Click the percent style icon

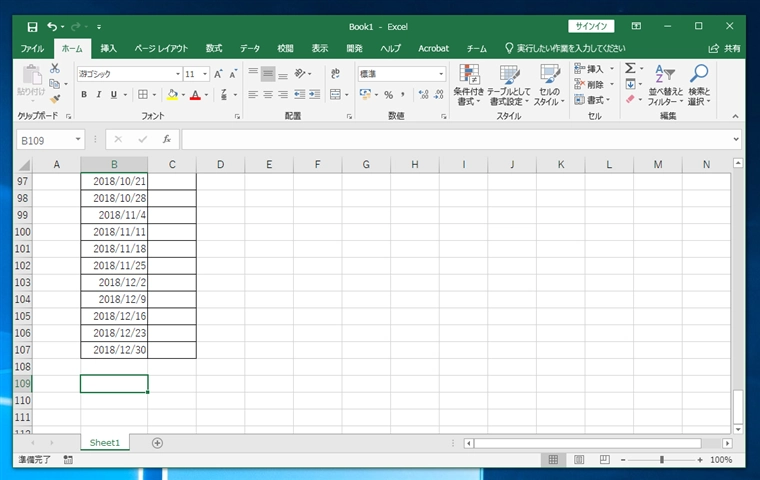pos(388,95)
